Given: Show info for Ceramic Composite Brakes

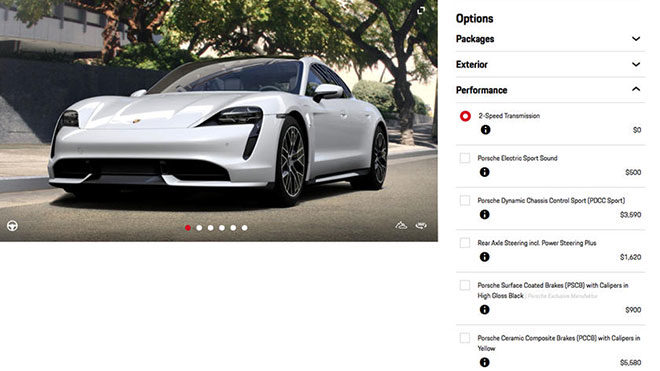Looking at the screenshot, I should pos(484,362).
